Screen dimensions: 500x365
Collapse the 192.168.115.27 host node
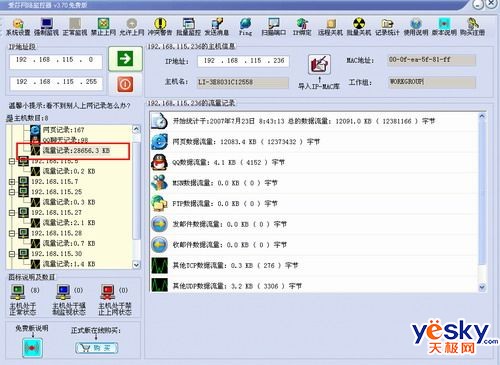pyautogui.click(x=12, y=213)
